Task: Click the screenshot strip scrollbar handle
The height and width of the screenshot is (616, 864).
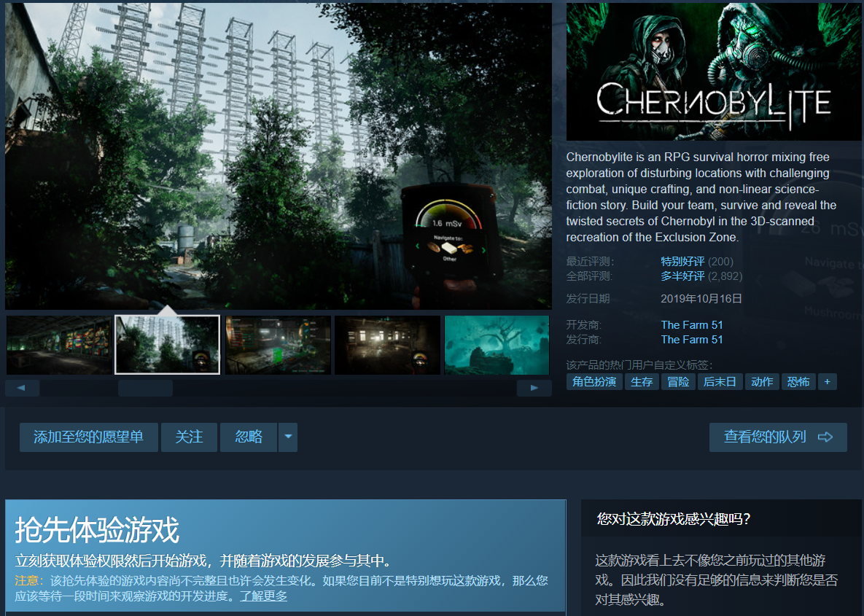Action: tap(146, 388)
